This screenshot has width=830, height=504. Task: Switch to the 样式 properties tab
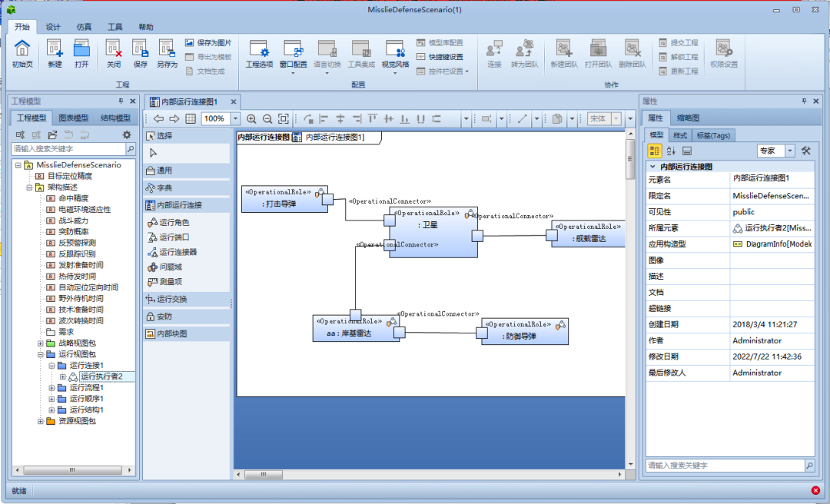click(x=680, y=135)
